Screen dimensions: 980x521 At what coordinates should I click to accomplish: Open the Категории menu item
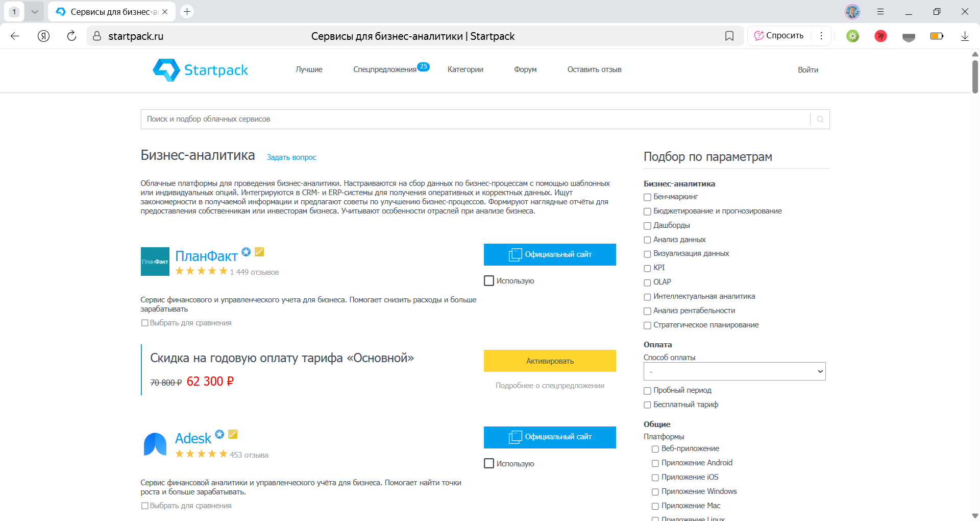[465, 69]
